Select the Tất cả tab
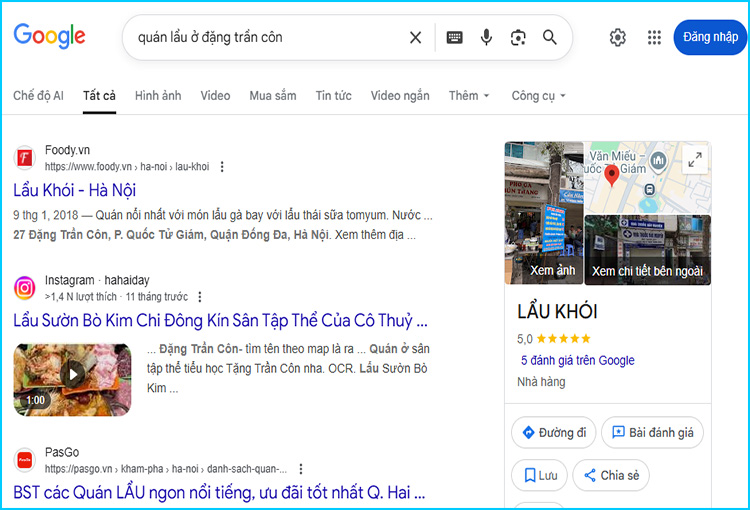The width and height of the screenshot is (750, 510). [99, 96]
